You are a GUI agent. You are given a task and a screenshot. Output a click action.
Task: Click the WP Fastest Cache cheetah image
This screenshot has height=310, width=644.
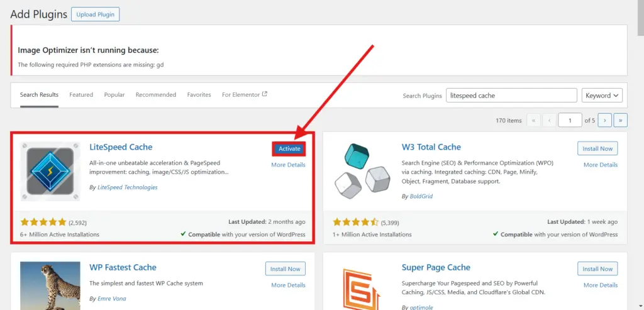50,285
